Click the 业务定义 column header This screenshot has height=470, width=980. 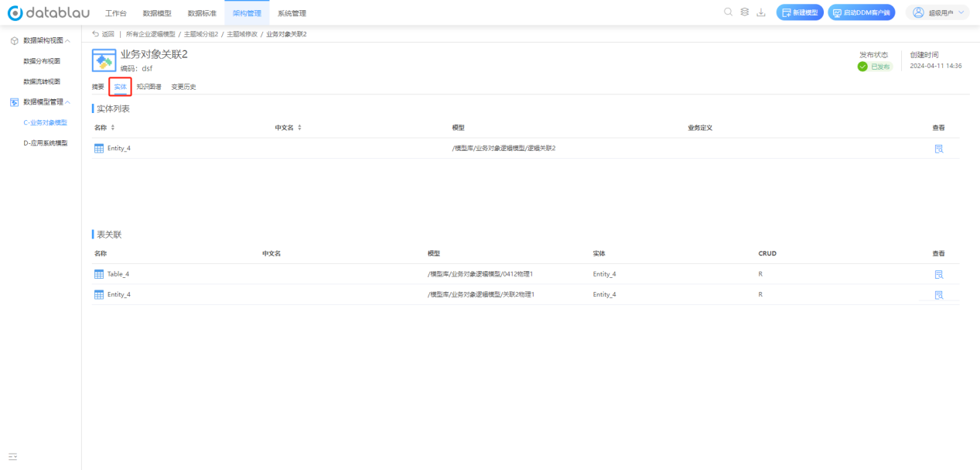tap(700, 127)
